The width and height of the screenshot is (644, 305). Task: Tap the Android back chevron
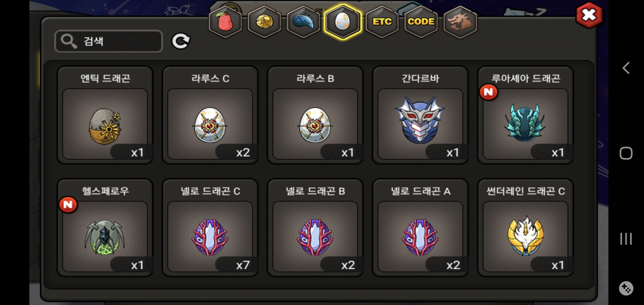[x=626, y=68]
